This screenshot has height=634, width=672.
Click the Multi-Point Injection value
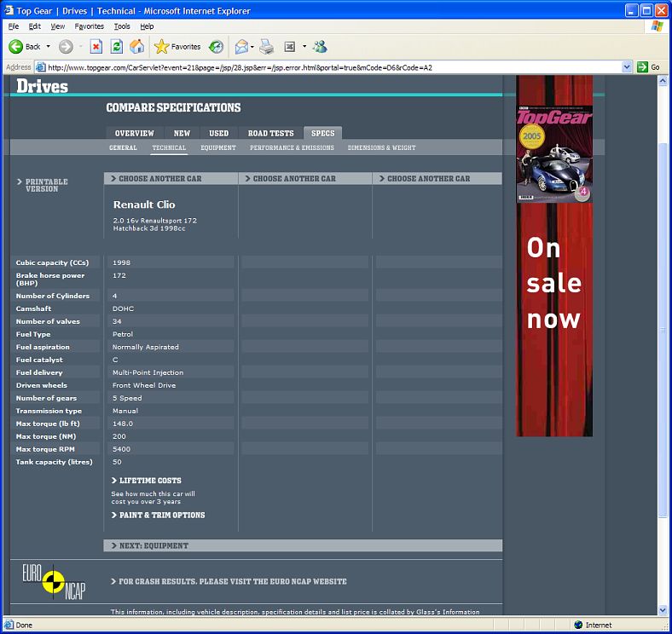coord(148,372)
